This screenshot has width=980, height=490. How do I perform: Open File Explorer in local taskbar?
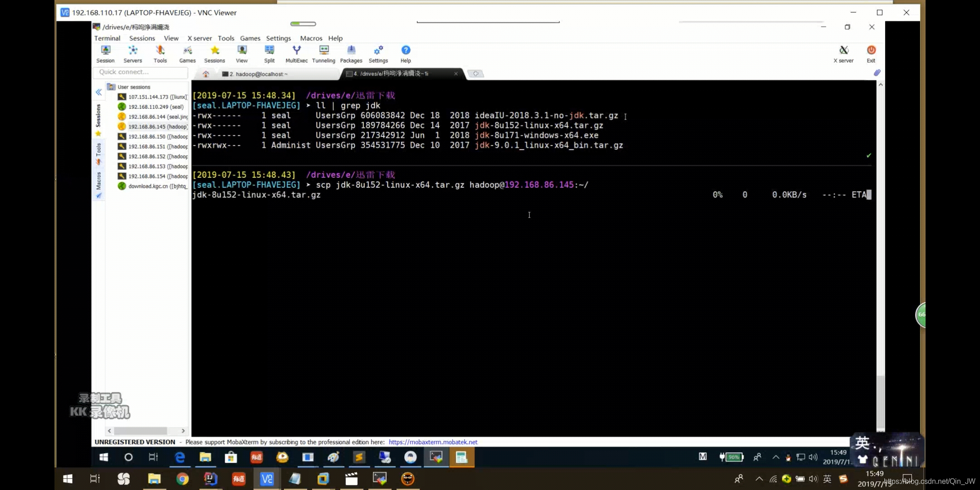click(x=154, y=479)
